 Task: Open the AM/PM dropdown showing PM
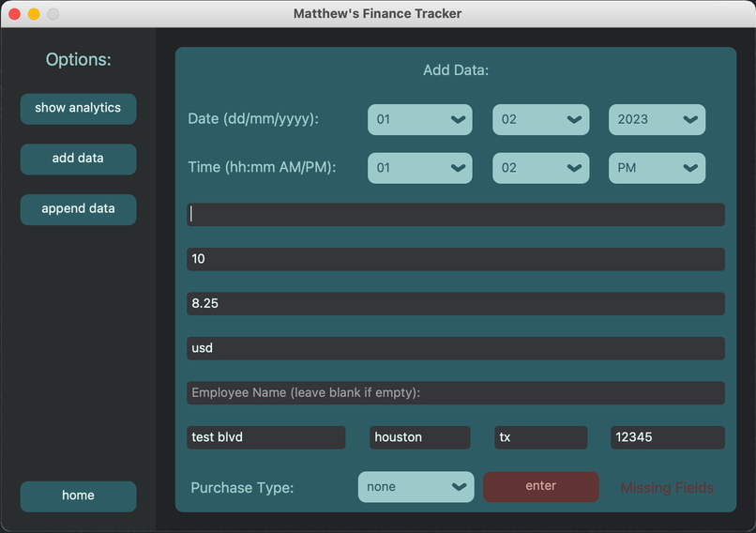(x=658, y=168)
